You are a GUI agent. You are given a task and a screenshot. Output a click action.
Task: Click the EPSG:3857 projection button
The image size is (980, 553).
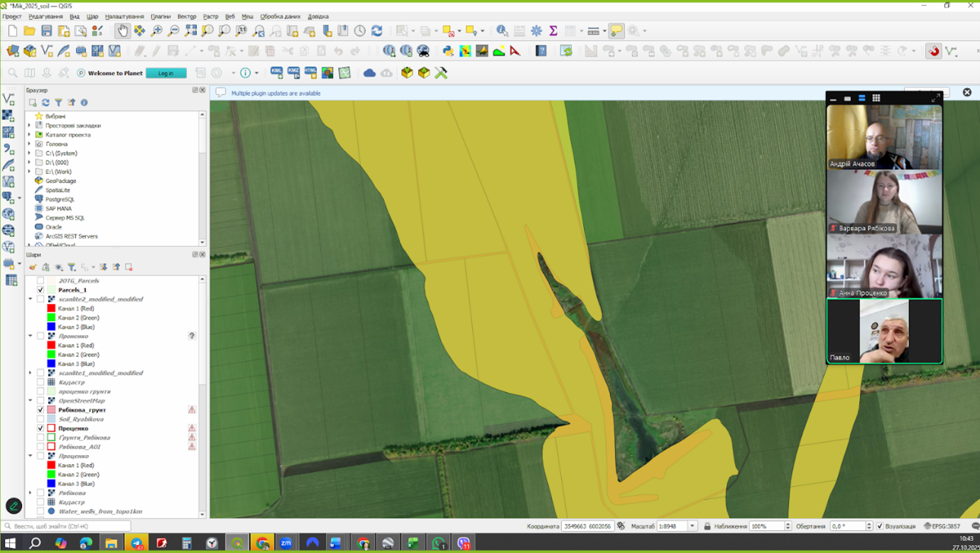(942, 526)
